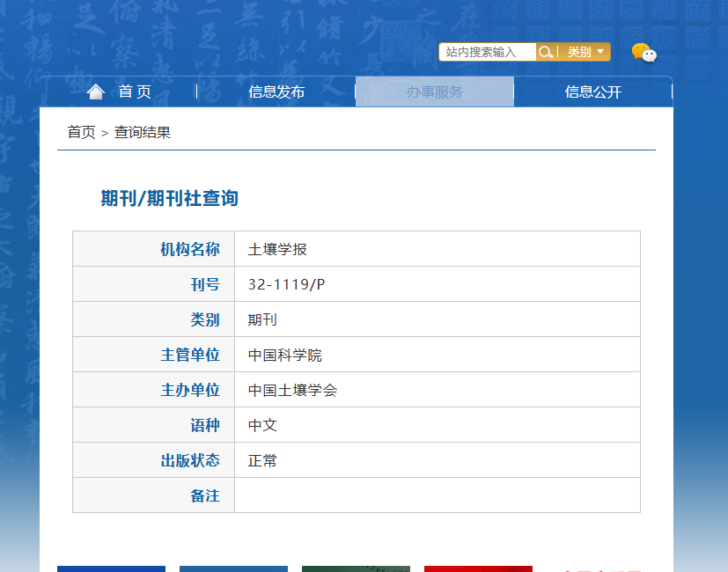Viewport: 728px width, 572px height.
Task: Click the 刊号 row label
Action: [x=205, y=284]
